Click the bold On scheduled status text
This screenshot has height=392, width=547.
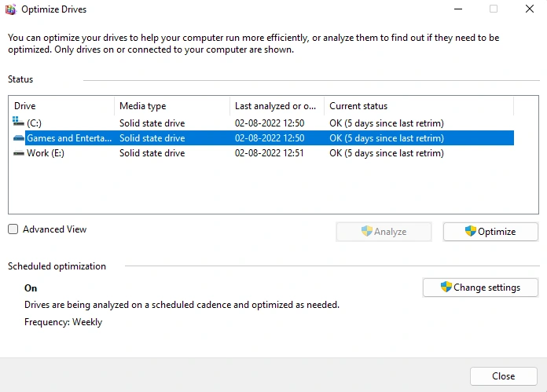pos(31,288)
